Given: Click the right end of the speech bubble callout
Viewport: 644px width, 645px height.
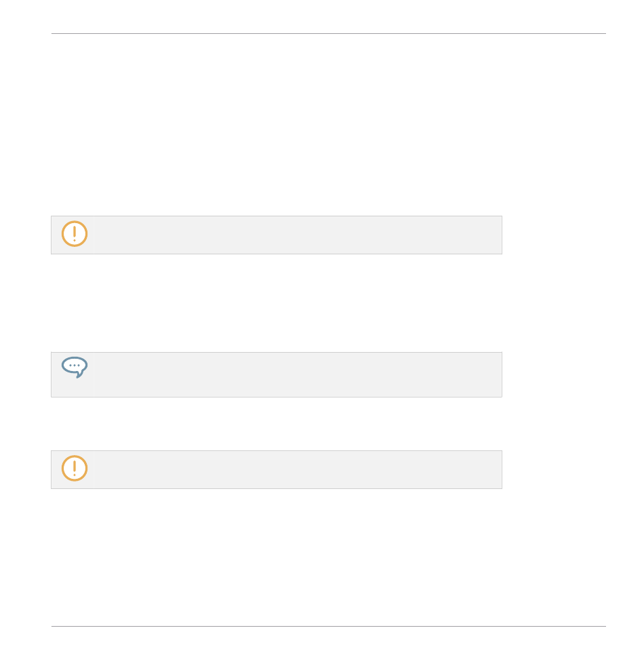Looking at the screenshot, I should (494, 375).
